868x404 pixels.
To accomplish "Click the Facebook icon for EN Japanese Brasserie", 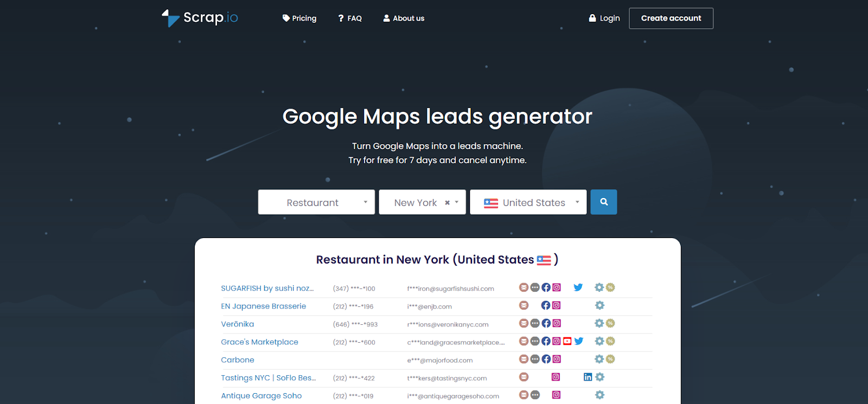I will point(546,305).
